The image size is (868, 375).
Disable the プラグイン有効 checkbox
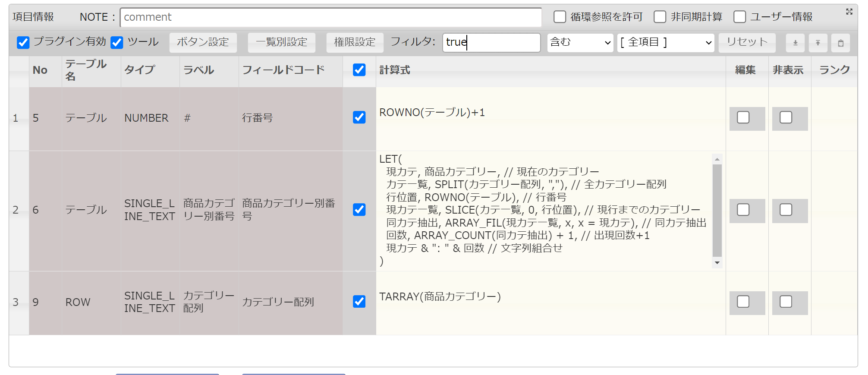(x=23, y=42)
